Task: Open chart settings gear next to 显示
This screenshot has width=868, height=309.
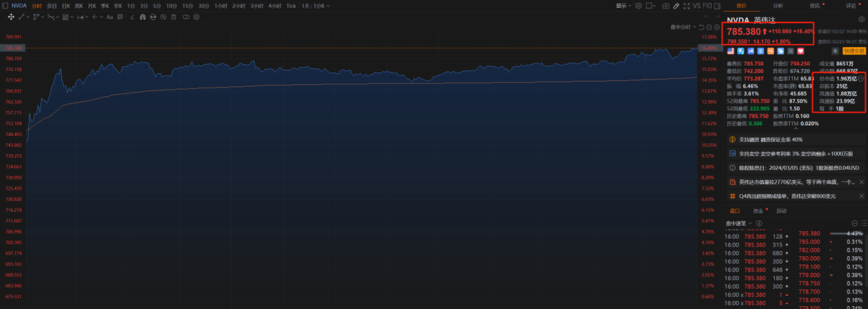Action: [639, 6]
